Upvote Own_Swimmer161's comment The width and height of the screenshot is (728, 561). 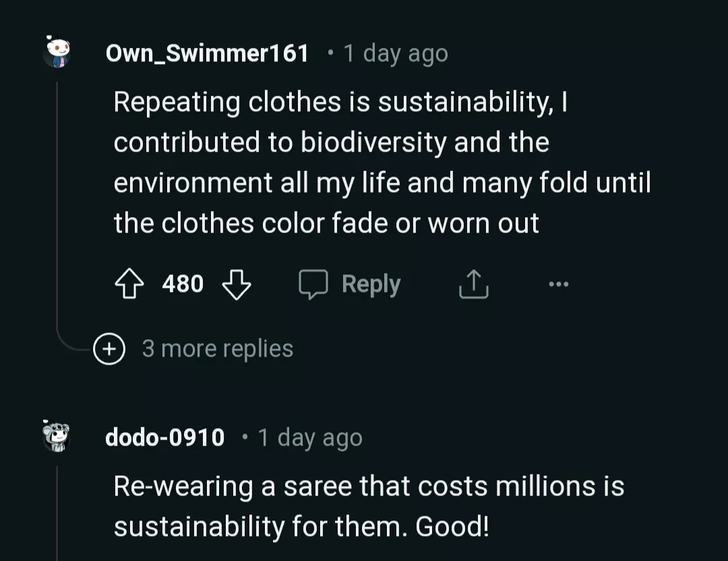tap(129, 285)
